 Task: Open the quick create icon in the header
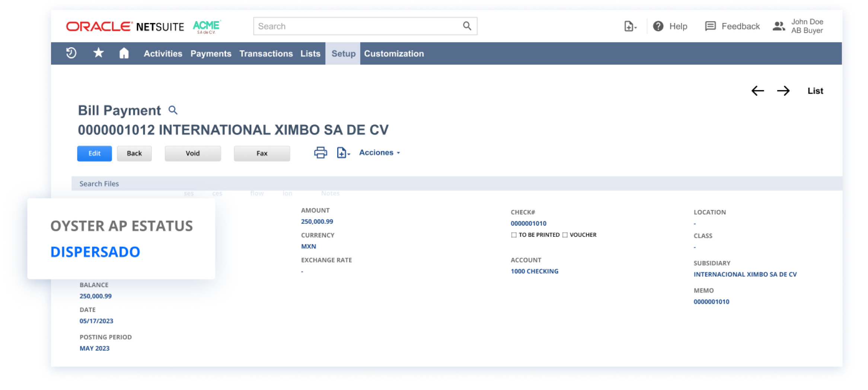coord(628,26)
